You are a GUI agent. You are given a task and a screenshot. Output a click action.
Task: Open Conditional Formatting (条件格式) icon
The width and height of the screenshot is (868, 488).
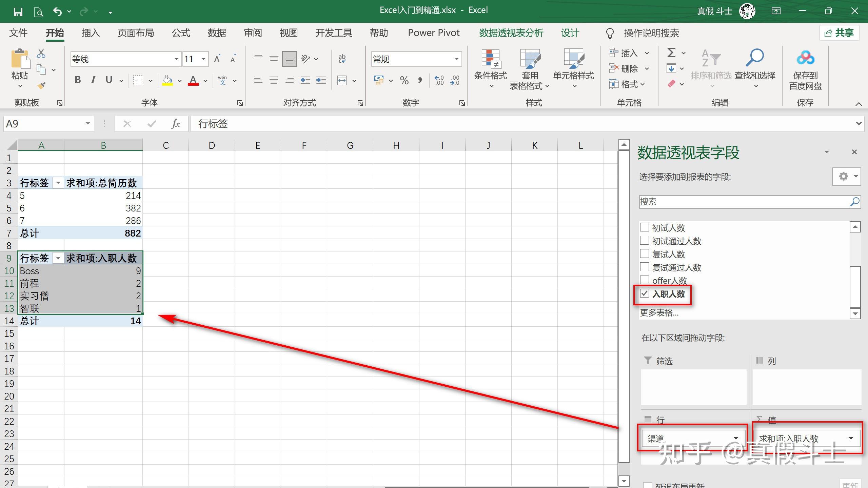490,59
